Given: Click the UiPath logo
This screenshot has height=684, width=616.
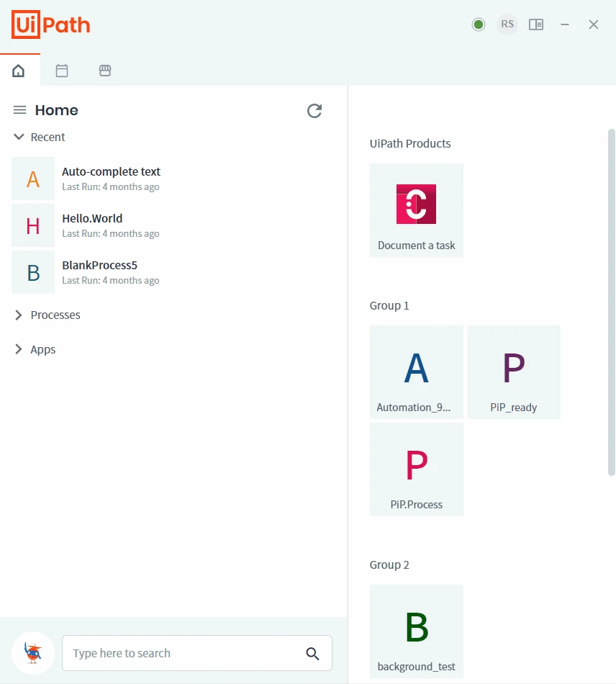Looking at the screenshot, I should (x=50, y=25).
